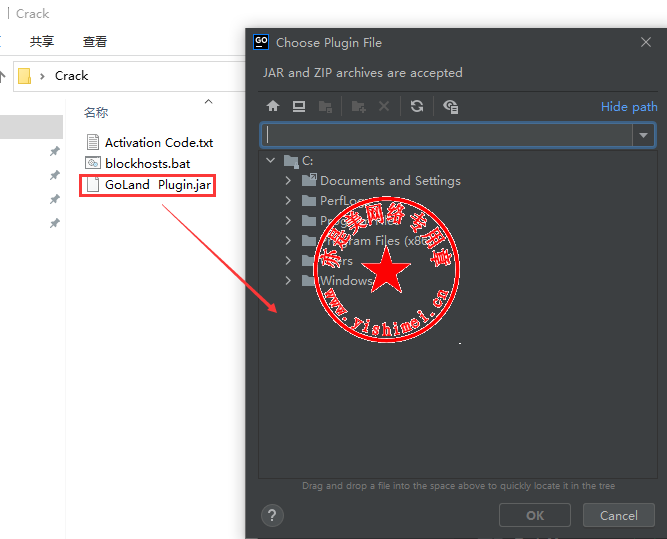Click the Delete toolbar icon
The height and width of the screenshot is (539, 667).
pos(384,106)
